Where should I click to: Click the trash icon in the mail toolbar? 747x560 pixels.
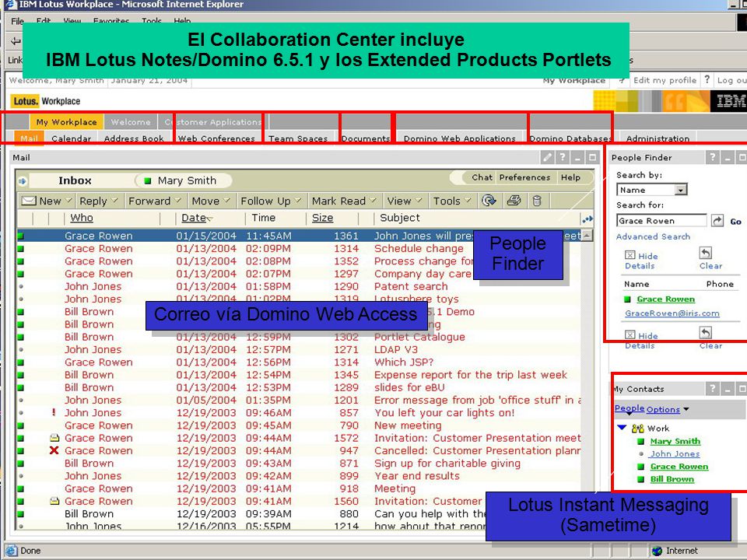(x=537, y=201)
